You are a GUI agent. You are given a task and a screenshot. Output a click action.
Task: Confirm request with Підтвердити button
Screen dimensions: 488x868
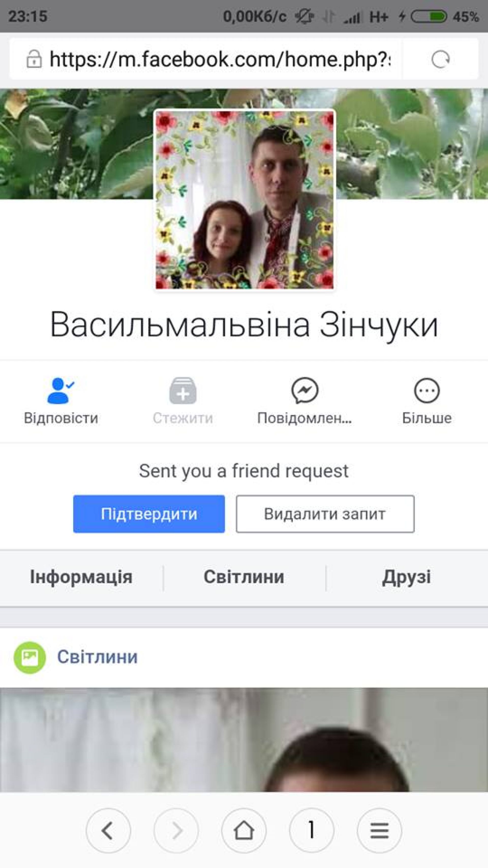point(149,514)
